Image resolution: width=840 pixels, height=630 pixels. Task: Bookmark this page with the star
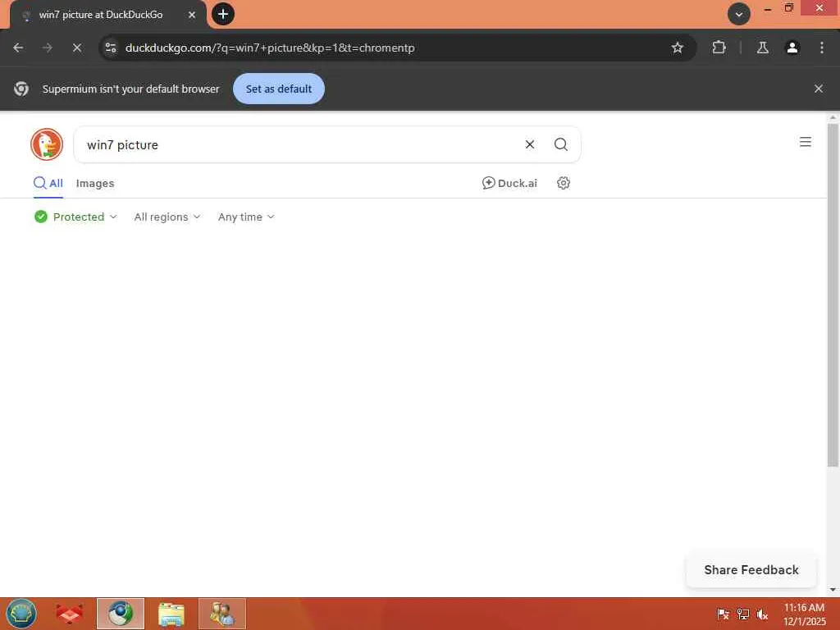(677, 48)
